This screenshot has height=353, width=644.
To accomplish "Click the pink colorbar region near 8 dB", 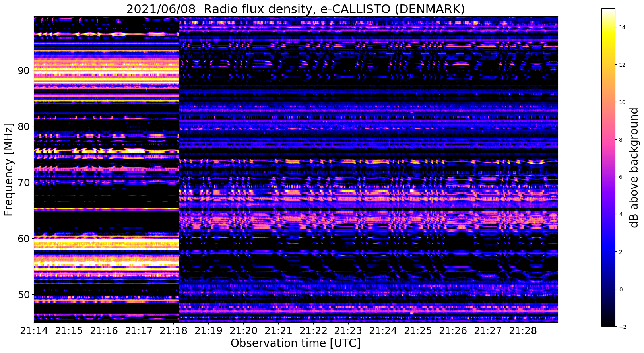I will pyautogui.click(x=608, y=140).
